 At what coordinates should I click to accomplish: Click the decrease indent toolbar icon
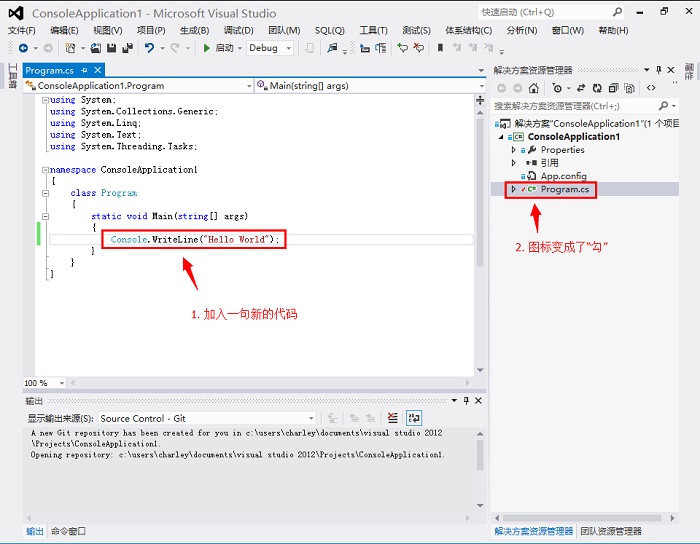[365, 48]
